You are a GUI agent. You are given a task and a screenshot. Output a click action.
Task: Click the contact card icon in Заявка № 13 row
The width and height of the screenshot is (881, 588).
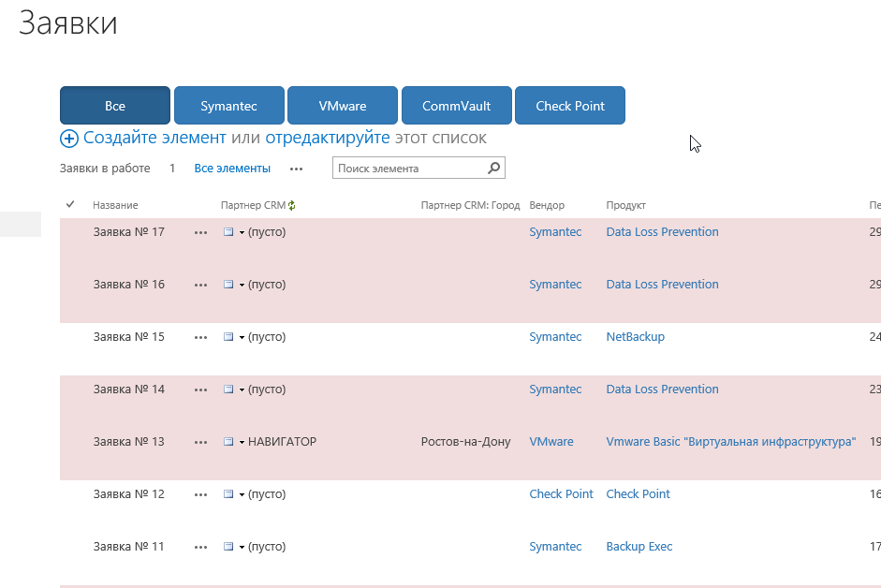(x=228, y=442)
